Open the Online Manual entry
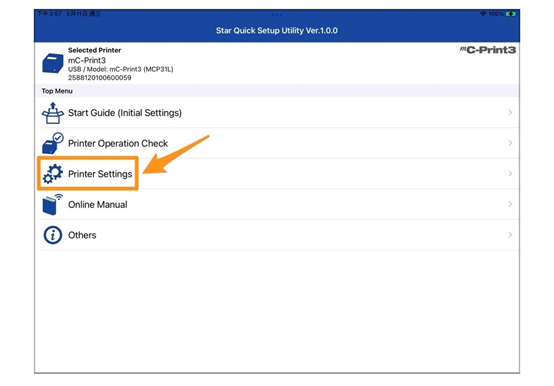The image size is (554, 386). [98, 204]
